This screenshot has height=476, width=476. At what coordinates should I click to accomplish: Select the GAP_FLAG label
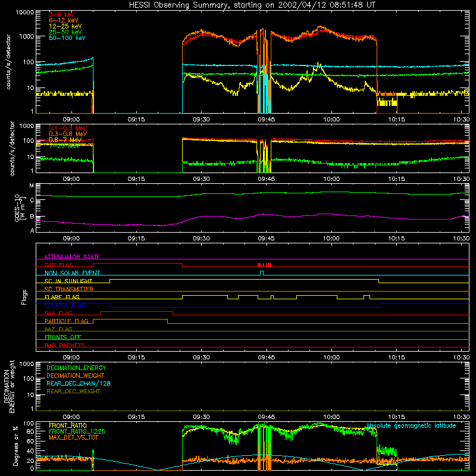pyautogui.click(x=58, y=265)
